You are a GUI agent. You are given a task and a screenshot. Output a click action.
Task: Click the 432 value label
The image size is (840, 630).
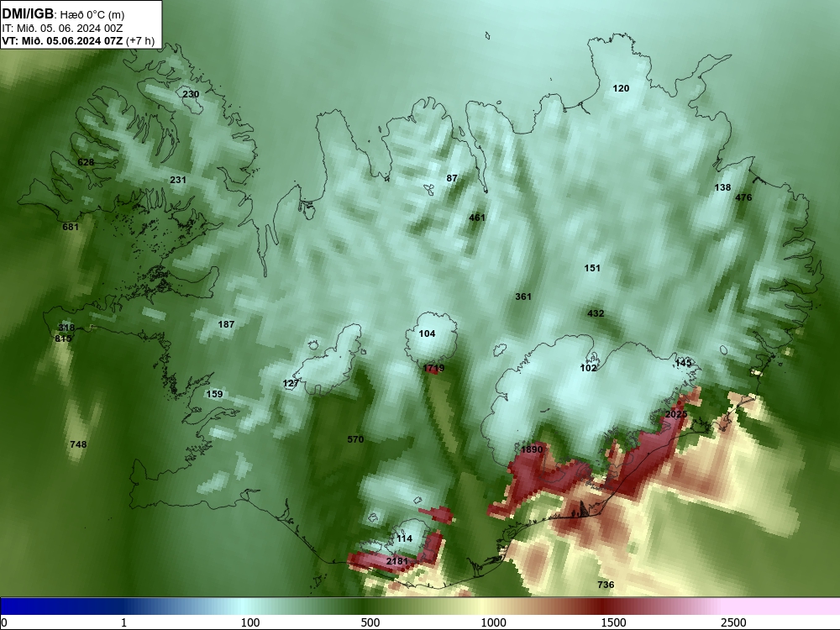pos(596,313)
